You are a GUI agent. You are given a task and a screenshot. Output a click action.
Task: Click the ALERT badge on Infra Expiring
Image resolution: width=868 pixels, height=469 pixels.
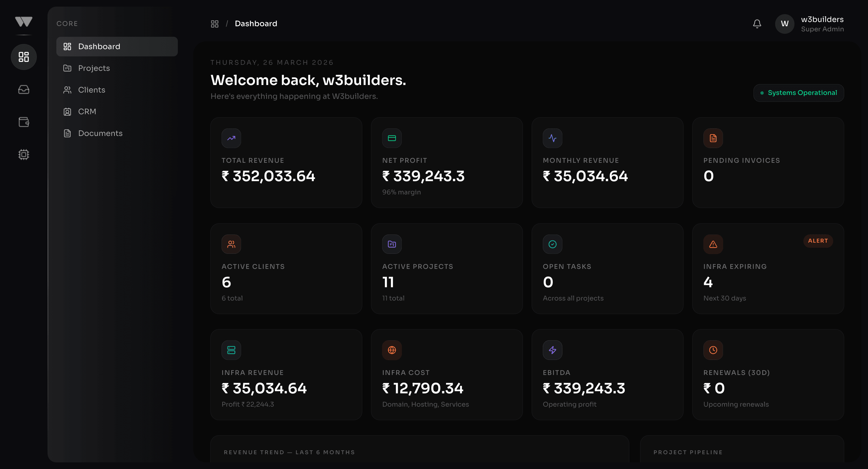(818, 241)
